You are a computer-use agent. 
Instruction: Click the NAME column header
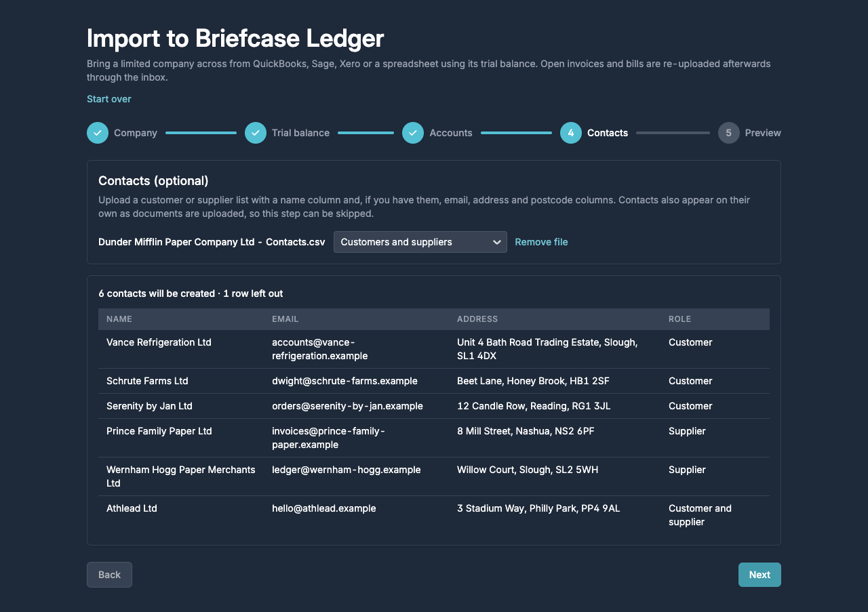click(119, 319)
